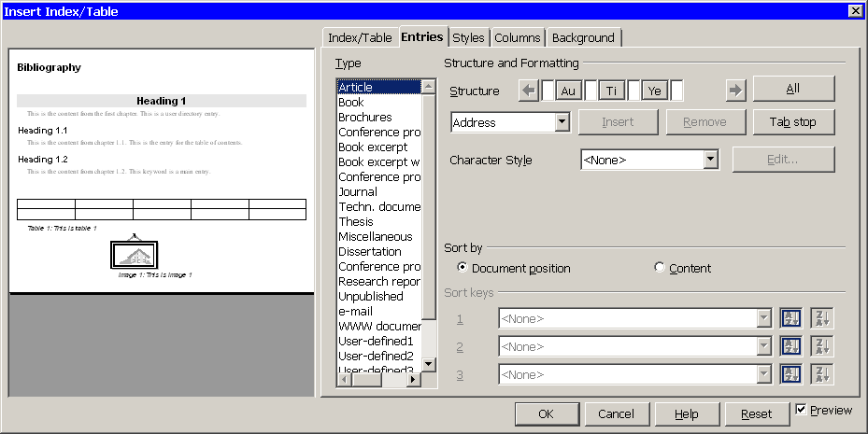This screenshot has height=434, width=868.
Task: Switch to the Entries tab
Action: pos(422,36)
